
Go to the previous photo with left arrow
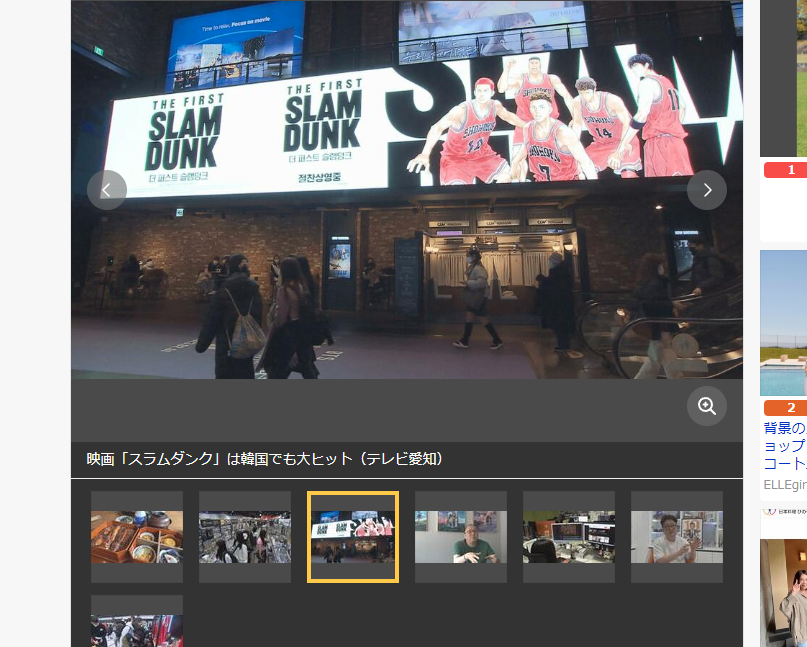click(107, 190)
